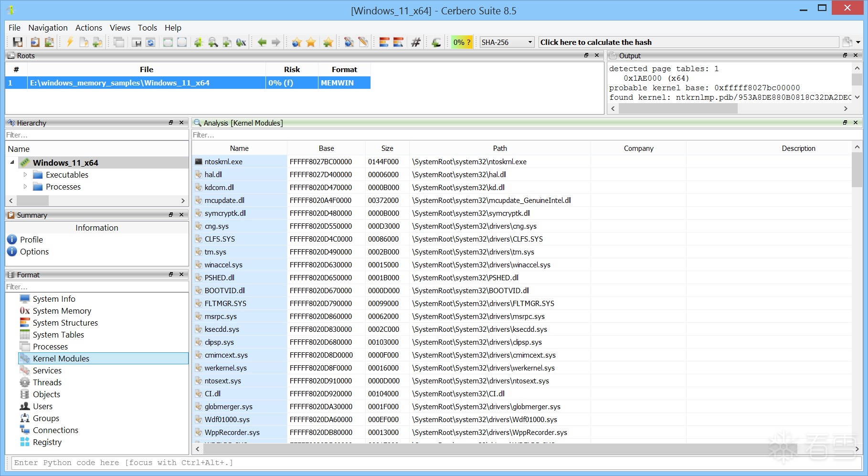Click the Hierarchy filter field
This screenshot has height=476, width=868.
coord(97,135)
